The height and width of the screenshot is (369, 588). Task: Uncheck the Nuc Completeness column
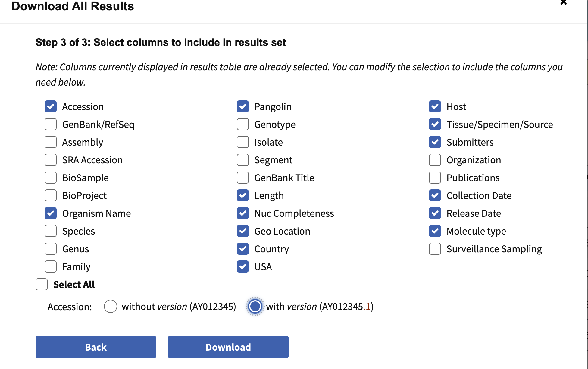[x=243, y=213]
